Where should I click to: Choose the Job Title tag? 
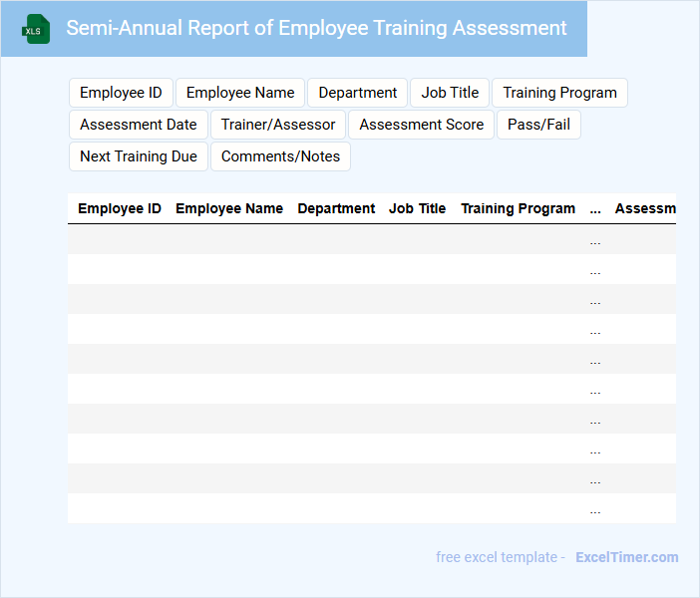[450, 93]
